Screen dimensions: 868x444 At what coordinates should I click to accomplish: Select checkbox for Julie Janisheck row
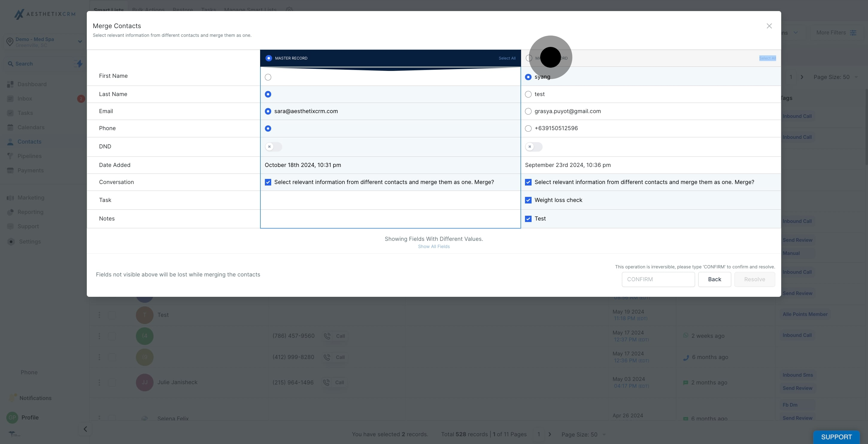pyautogui.click(x=112, y=383)
